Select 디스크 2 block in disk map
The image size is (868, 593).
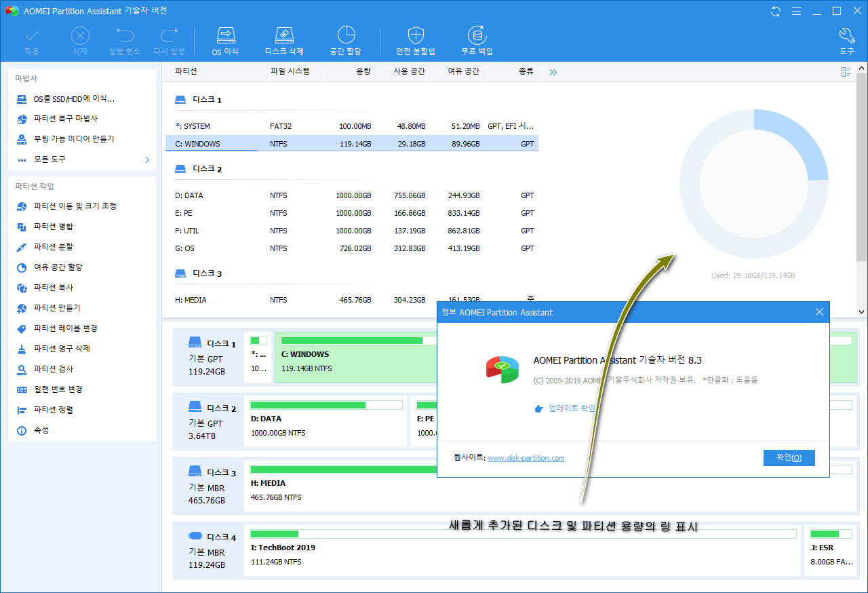[209, 422]
